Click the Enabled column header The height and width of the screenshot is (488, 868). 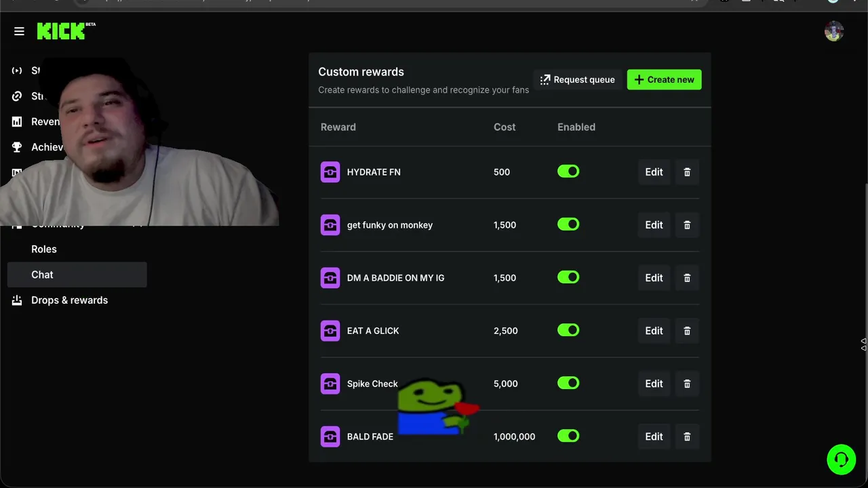(x=576, y=127)
